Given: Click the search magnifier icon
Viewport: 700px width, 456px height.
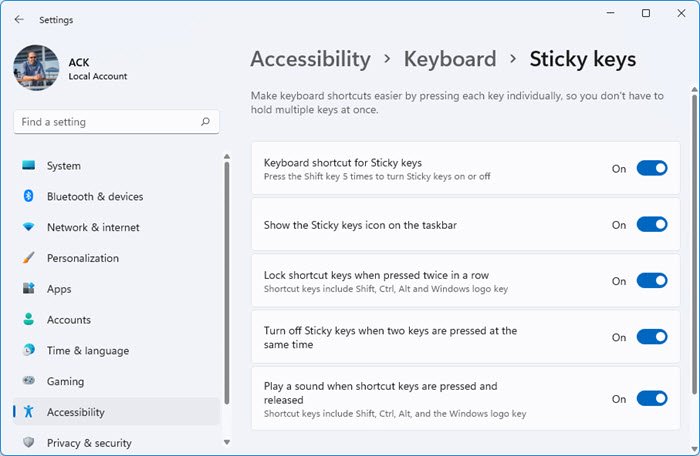Looking at the screenshot, I should click(205, 122).
